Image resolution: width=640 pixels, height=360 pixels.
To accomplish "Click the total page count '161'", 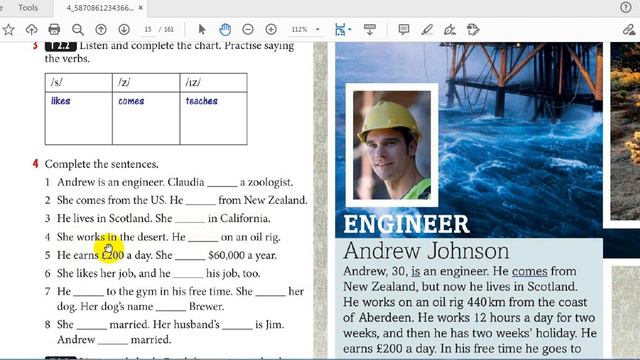I will 169,29.
